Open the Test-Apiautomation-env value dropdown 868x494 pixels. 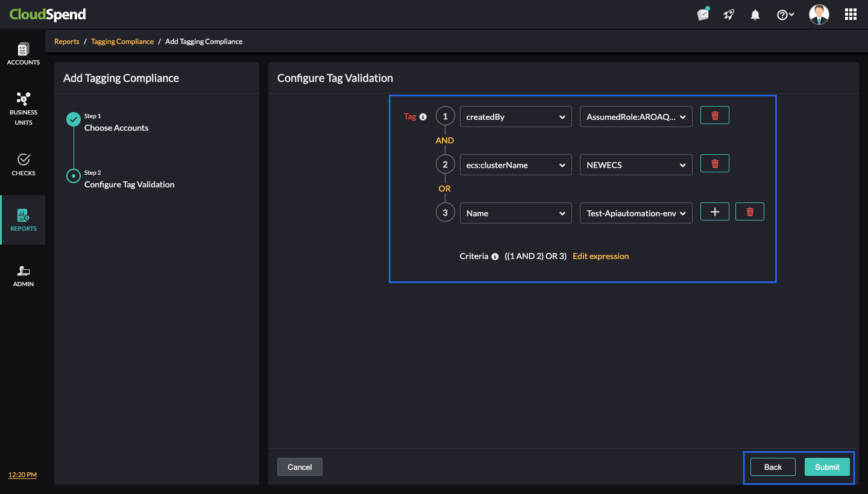click(x=635, y=213)
